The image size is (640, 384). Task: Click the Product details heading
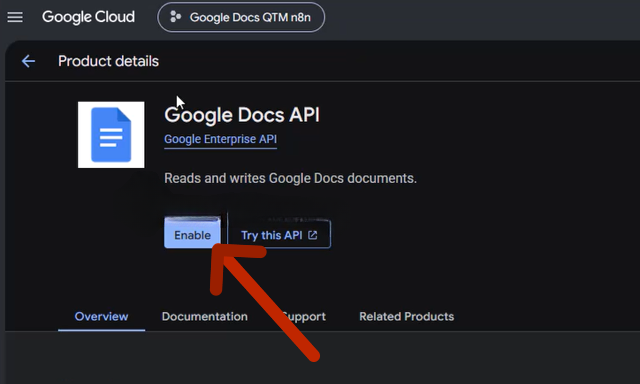click(x=108, y=61)
